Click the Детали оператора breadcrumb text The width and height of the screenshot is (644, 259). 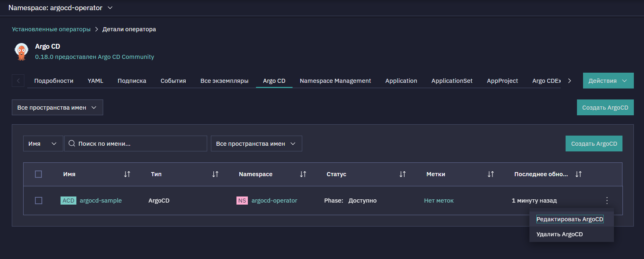[x=129, y=29]
